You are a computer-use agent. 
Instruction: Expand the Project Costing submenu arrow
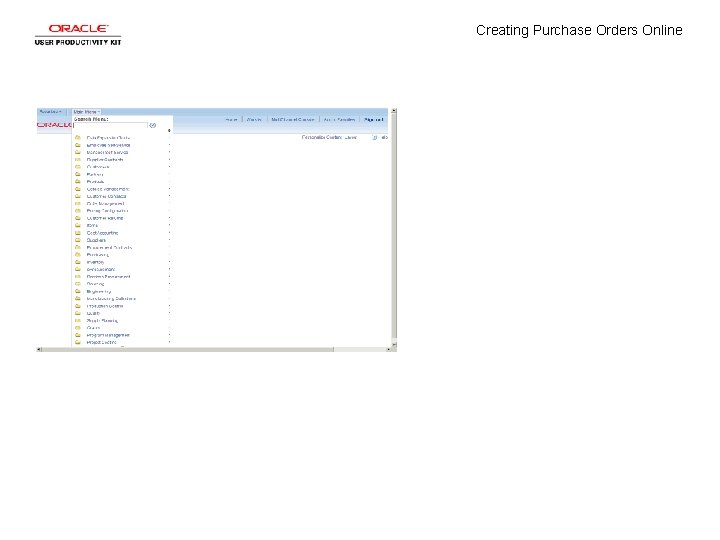click(x=169, y=342)
